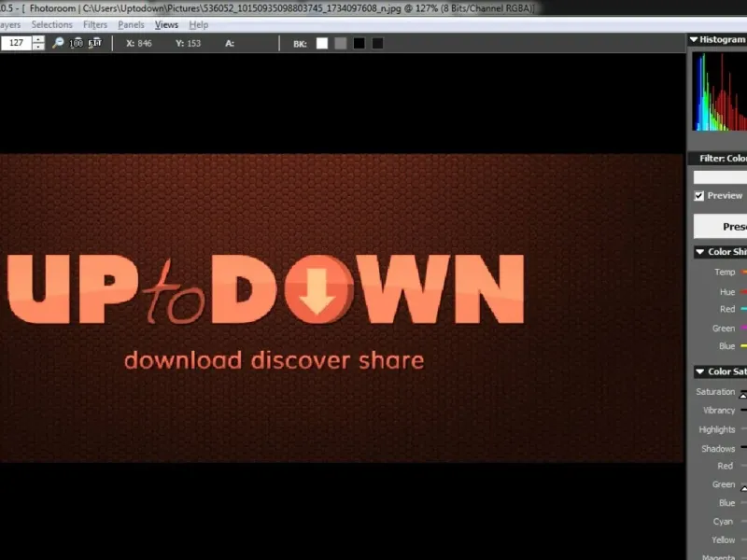This screenshot has height=560, width=747.
Task: Click the Uptodown logo on the canvas
Action: point(266,288)
